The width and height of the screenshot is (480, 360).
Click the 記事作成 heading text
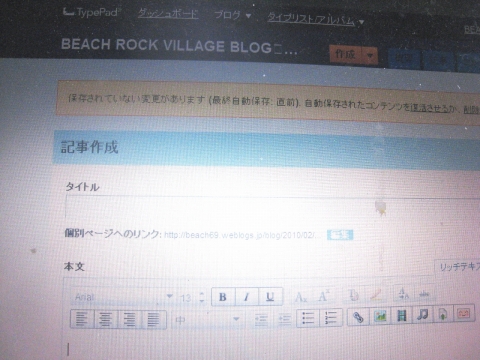coord(89,147)
